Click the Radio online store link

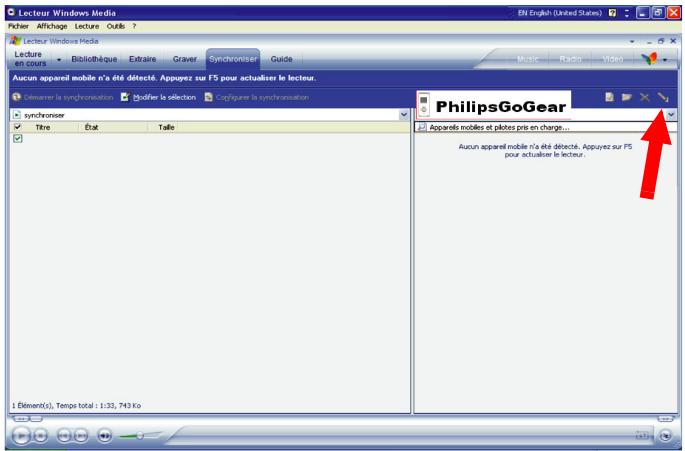570,59
